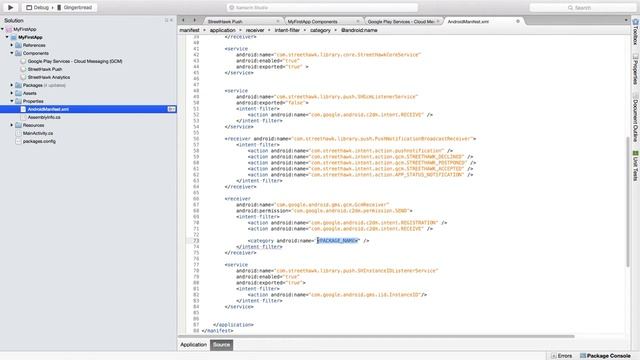Click the MyFirstApp solution icon

9,29
